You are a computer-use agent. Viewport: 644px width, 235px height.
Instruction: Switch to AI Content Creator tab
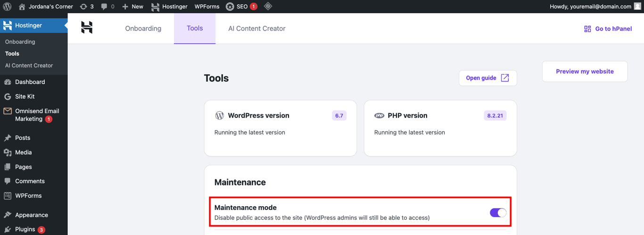click(x=257, y=28)
